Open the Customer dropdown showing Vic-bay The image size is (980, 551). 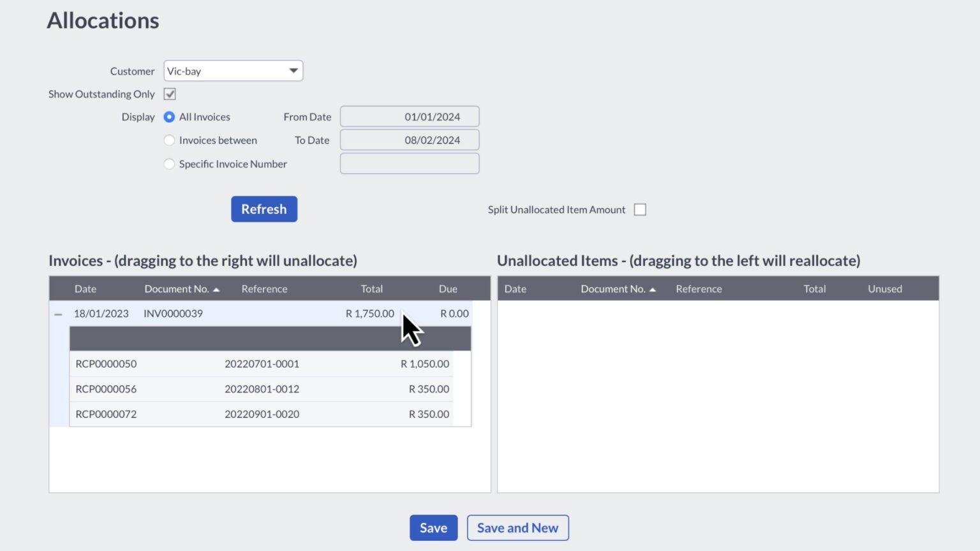pos(293,70)
